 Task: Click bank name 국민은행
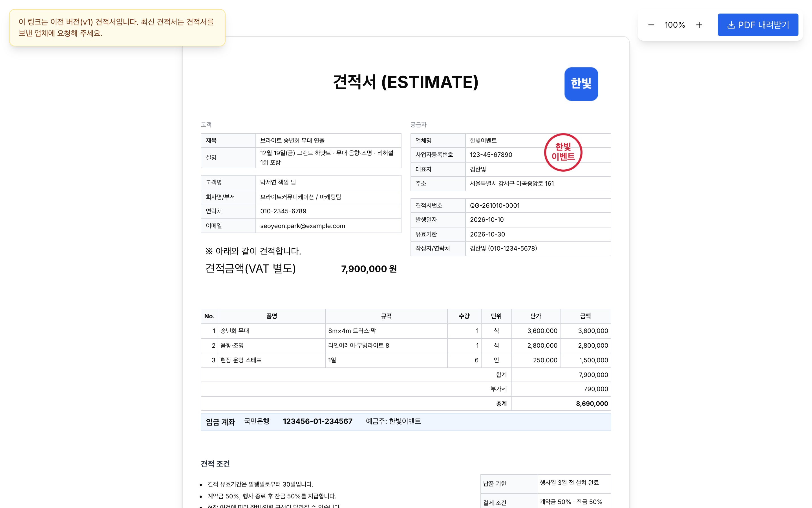(x=256, y=421)
